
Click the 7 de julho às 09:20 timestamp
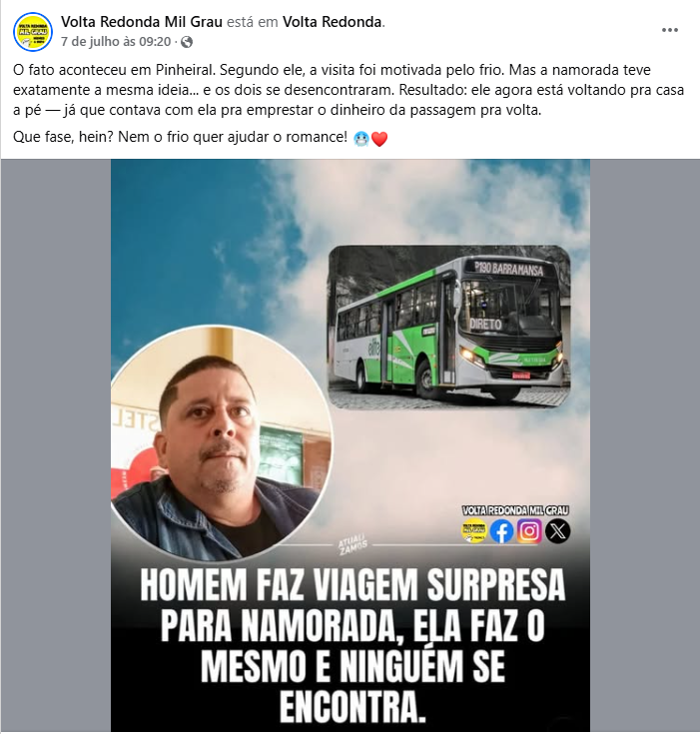point(116,42)
